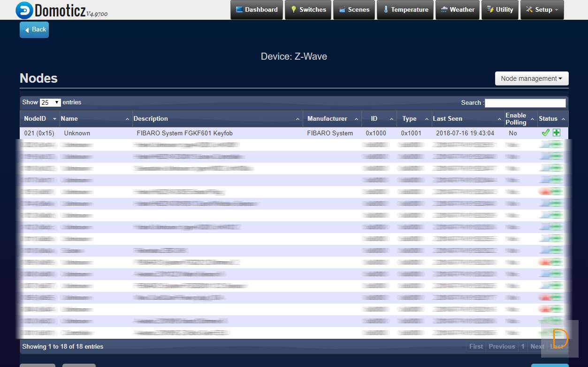Sort table by Manufacturer column

pos(331,119)
